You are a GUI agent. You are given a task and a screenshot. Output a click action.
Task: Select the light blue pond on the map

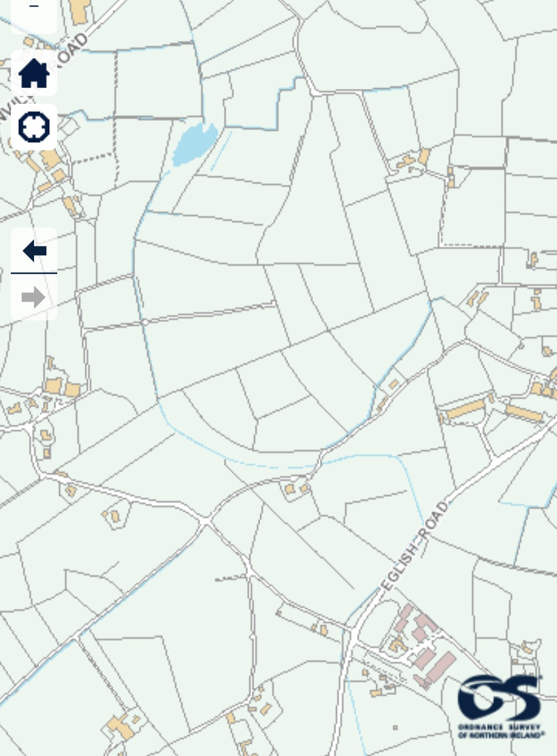click(x=194, y=144)
